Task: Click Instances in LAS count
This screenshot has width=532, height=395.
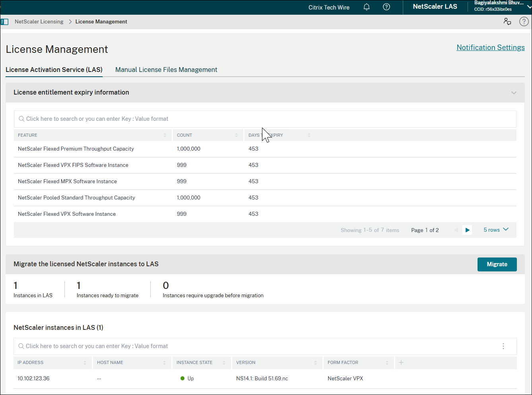Action: point(16,286)
